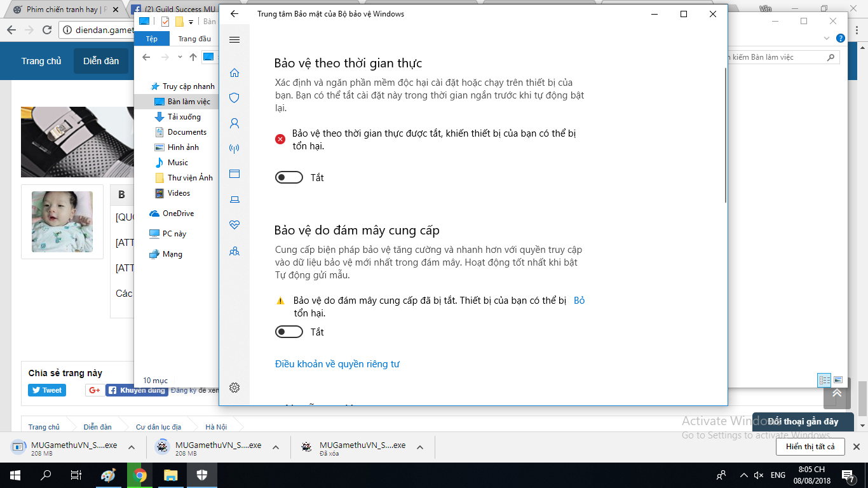Click muted volume icon in system tray
The width and height of the screenshot is (868, 488).
click(x=758, y=475)
